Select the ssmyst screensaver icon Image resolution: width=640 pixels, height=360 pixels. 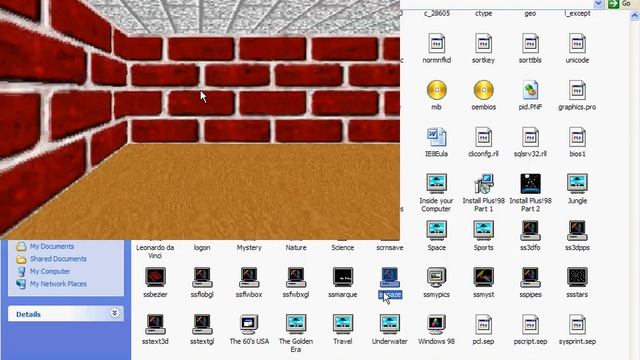(483, 278)
